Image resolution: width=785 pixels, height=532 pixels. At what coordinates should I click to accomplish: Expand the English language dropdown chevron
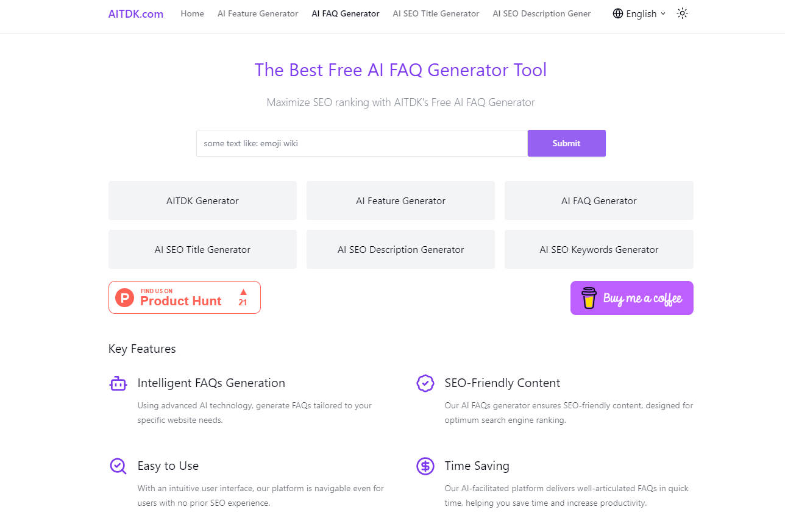663,13
